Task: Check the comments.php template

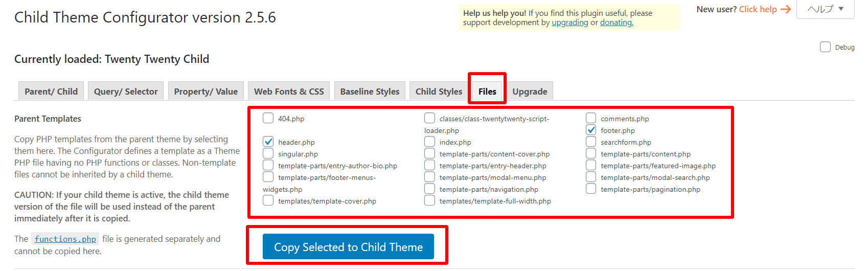Action: tap(591, 119)
